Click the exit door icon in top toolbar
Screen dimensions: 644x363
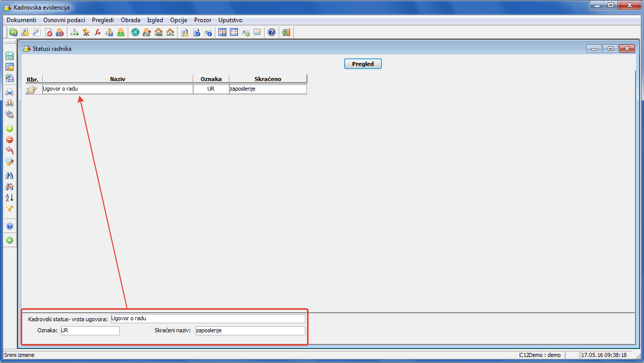coord(286,32)
